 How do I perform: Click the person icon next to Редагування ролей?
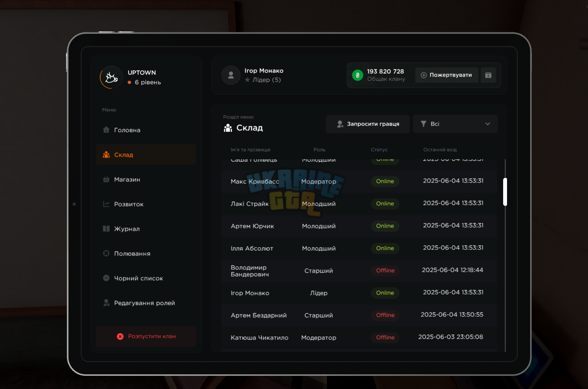pyautogui.click(x=106, y=303)
